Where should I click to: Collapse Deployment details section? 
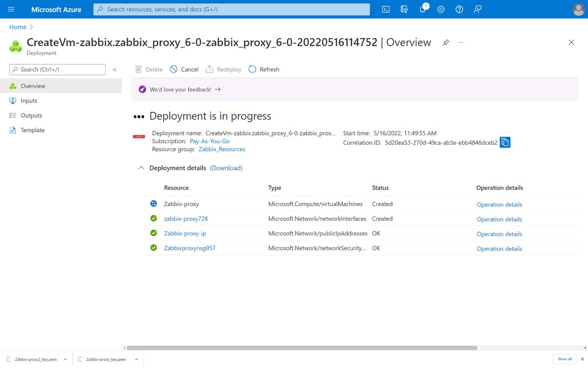(x=141, y=168)
